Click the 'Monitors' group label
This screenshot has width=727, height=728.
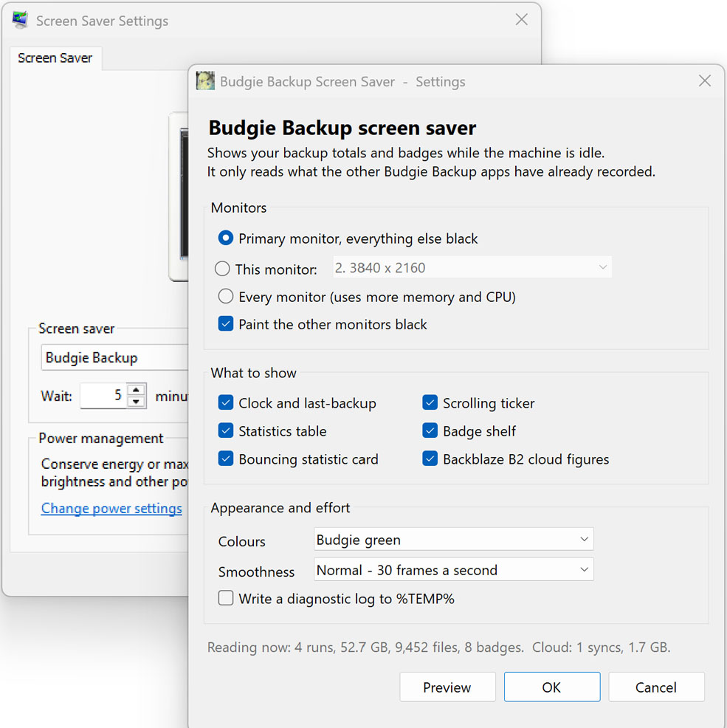tap(238, 207)
